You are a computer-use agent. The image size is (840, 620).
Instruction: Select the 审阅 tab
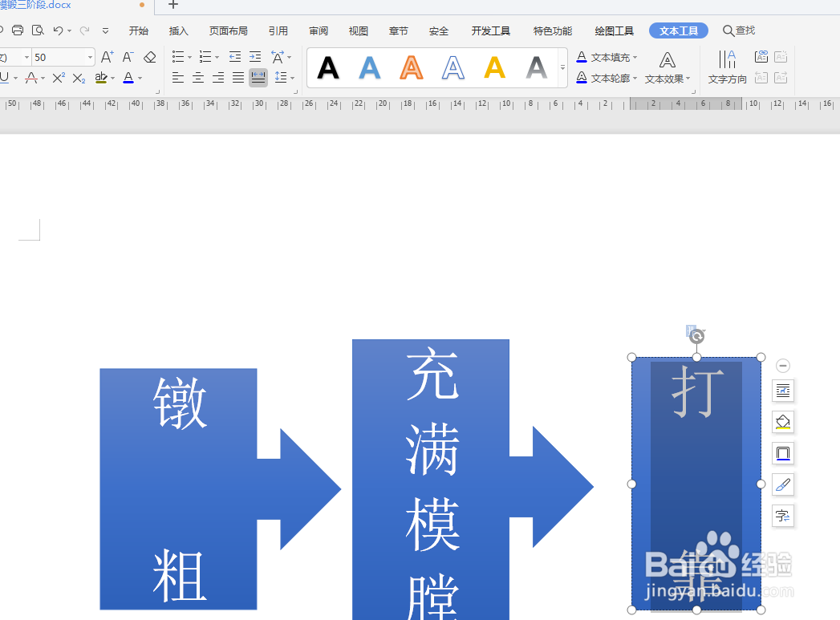319,31
